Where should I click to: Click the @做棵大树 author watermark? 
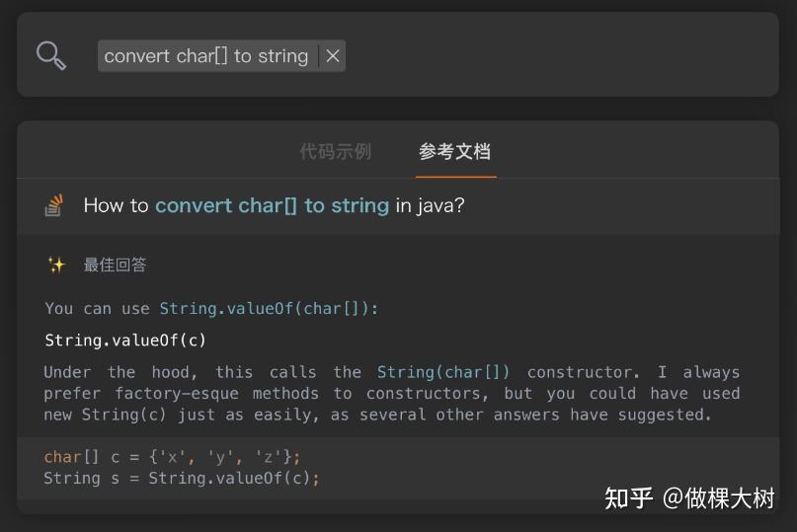point(719,498)
